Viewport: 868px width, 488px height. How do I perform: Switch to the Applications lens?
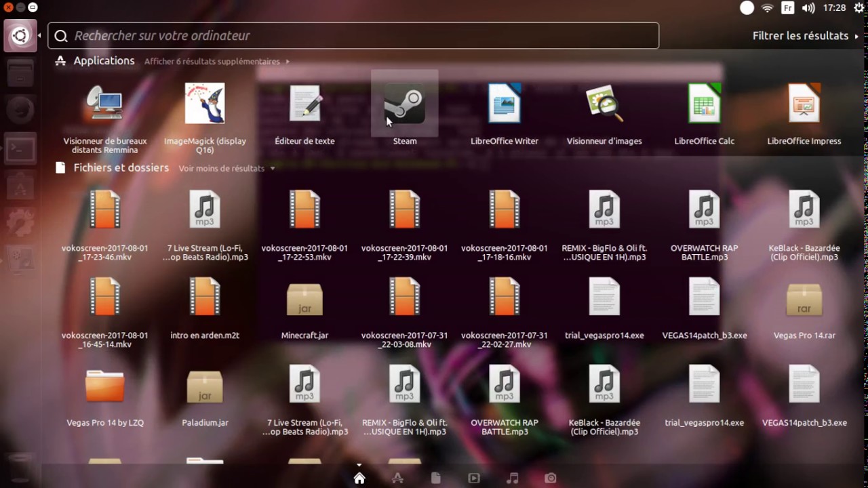pyautogui.click(x=398, y=478)
